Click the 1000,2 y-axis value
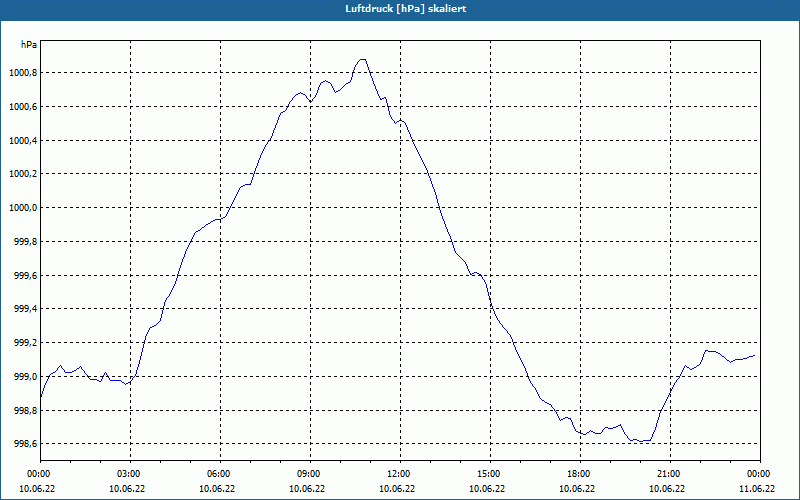This screenshot has width=800, height=500. [x=23, y=174]
